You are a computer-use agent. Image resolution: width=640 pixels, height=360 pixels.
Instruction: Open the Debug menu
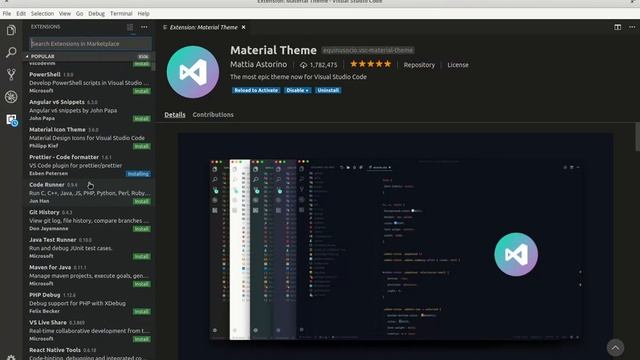(96, 13)
